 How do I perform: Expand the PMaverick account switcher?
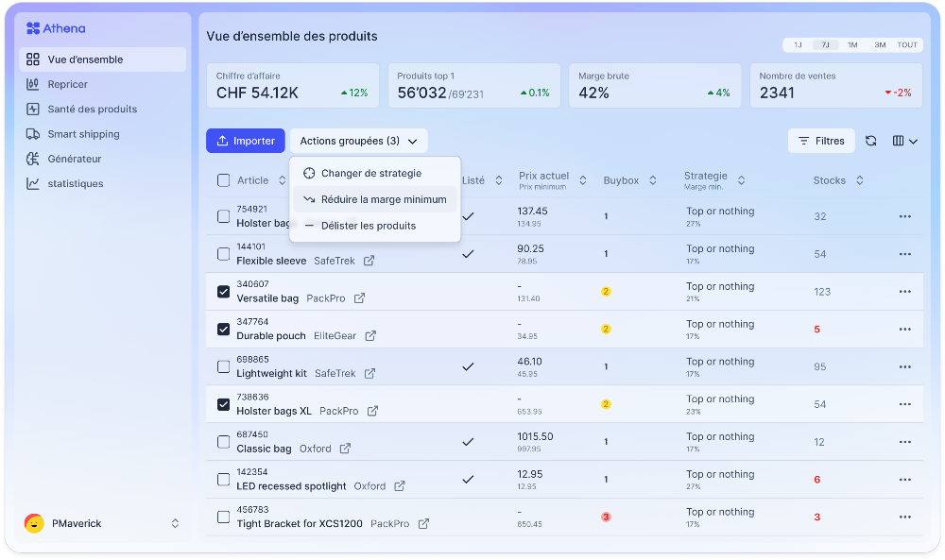tap(175, 523)
